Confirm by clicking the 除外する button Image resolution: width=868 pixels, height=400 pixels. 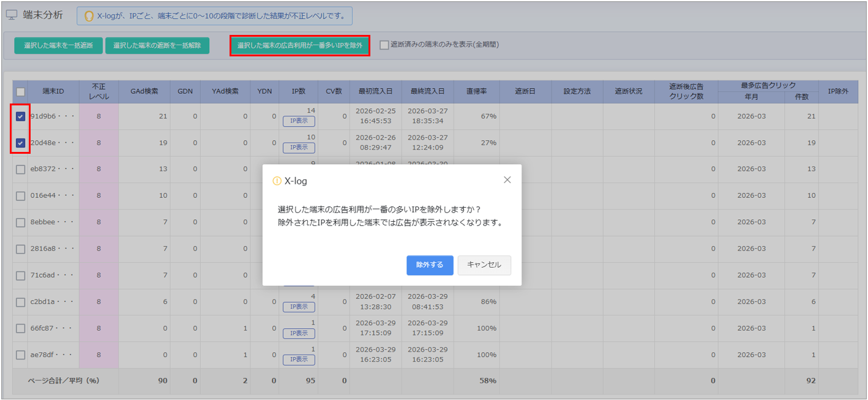430,265
